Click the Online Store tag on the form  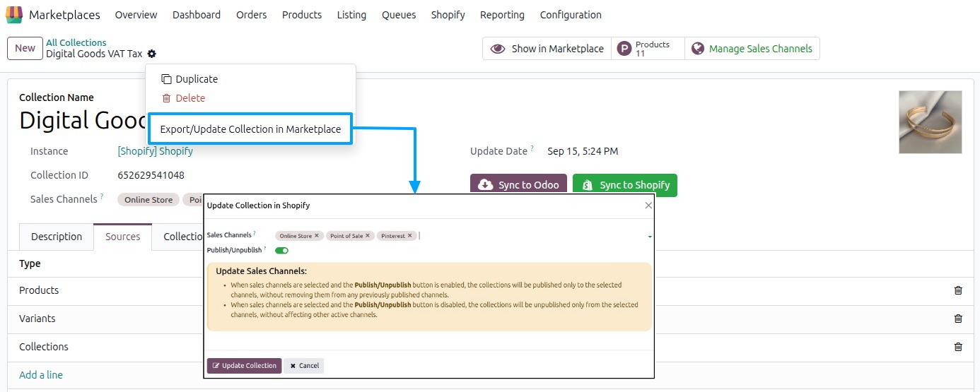[x=148, y=200]
